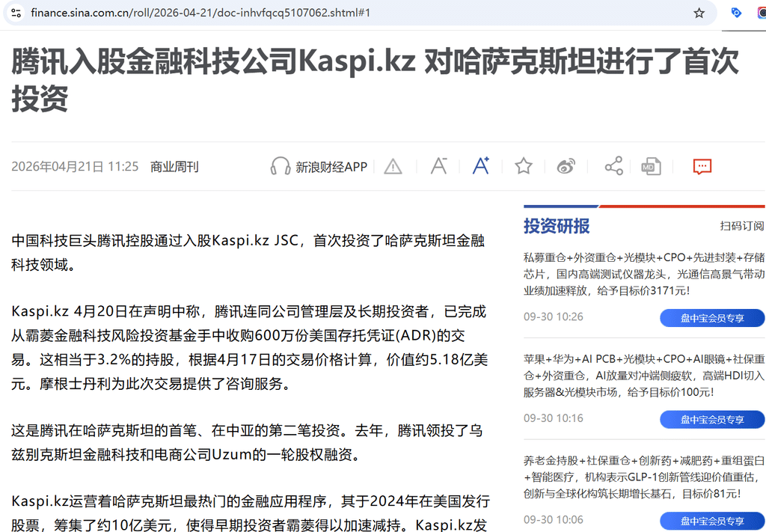This screenshot has height=532, width=766.
Task: Open research report with 目标价100元
Action: (644, 376)
